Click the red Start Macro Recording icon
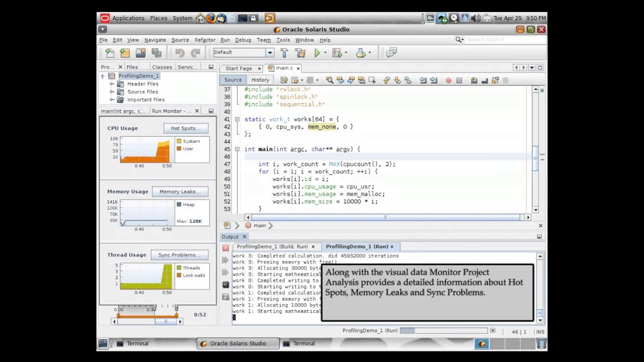 pos(448,80)
